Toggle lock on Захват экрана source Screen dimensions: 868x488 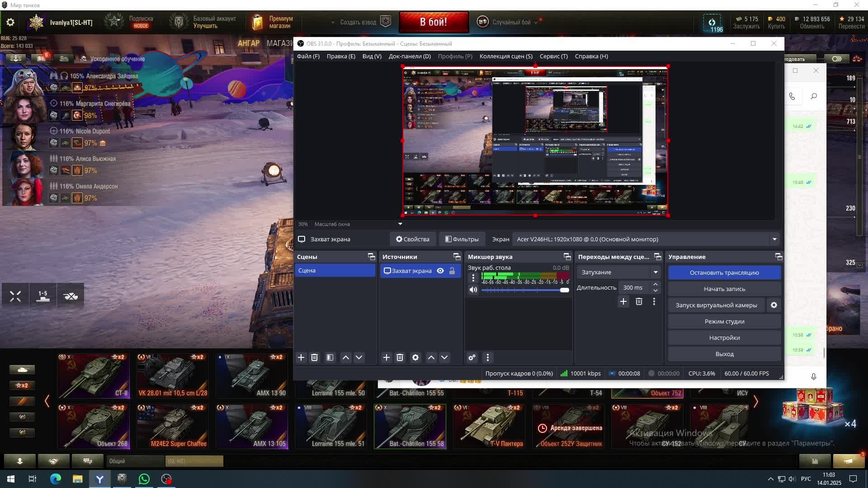(452, 271)
